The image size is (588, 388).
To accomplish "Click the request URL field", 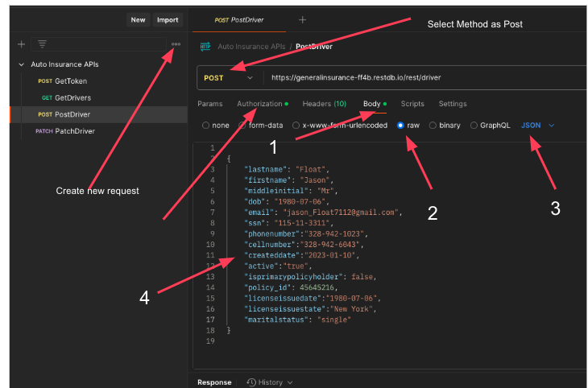I will [x=425, y=77].
